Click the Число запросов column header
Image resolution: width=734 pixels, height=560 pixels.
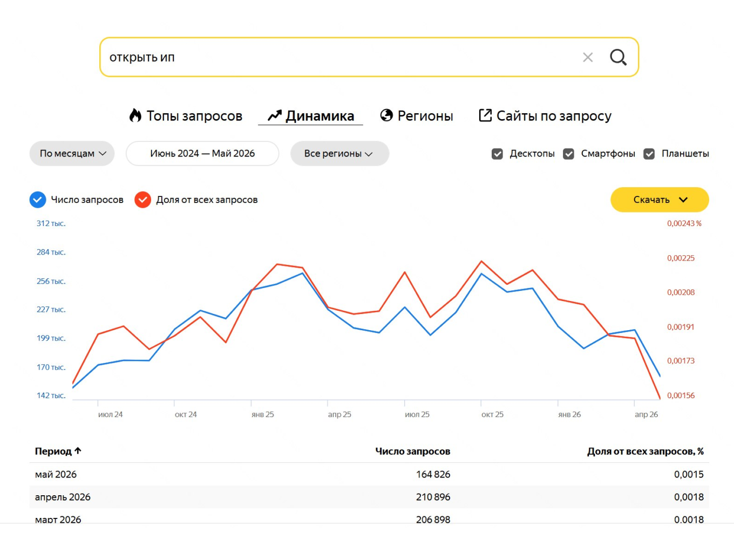pyautogui.click(x=413, y=451)
